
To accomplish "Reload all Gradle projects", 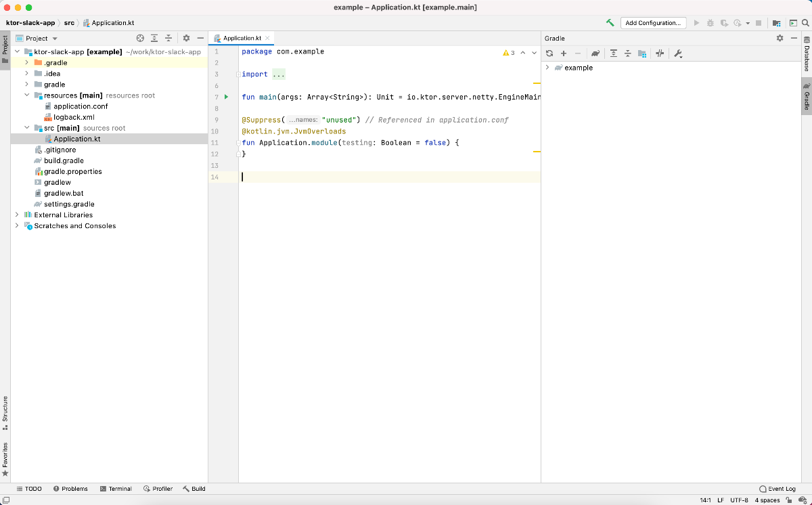I will pyautogui.click(x=549, y=53).
